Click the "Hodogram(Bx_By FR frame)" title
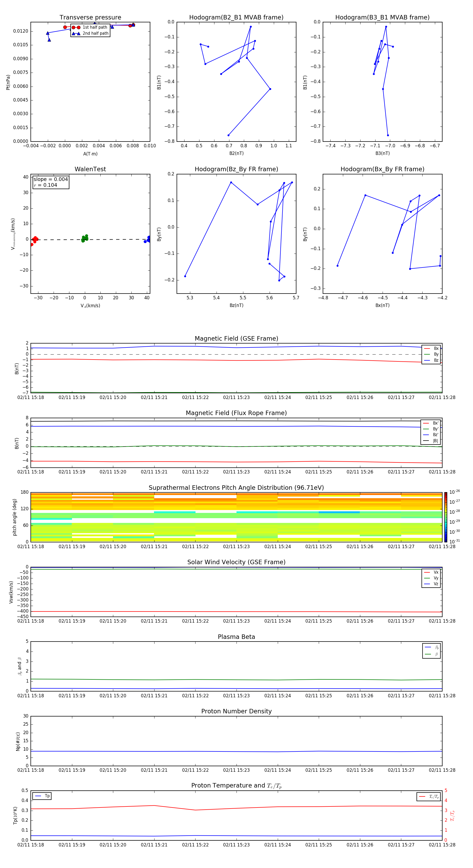Viewport: 473px width, 868px height. [382, 169]
